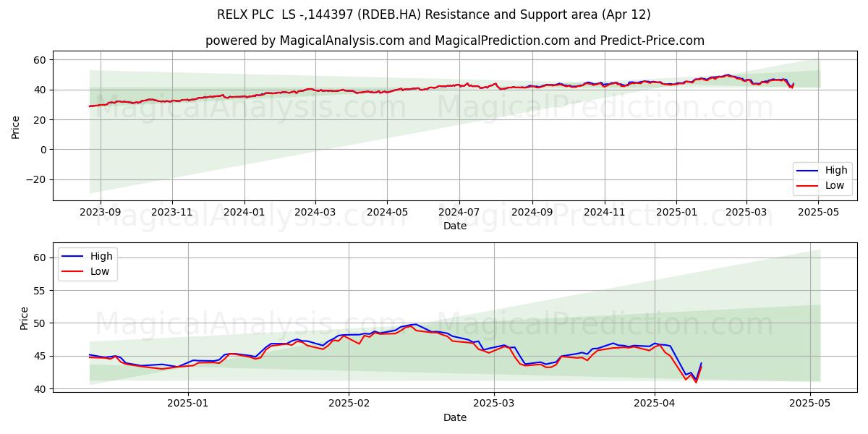Click the chart title 'RELX PLC LS -,144397 (RDEB.HA) Resistance and Support area (Apr 12)'
Image resolution: width=868 pixels, height=434 pixels.
[434, 14]
